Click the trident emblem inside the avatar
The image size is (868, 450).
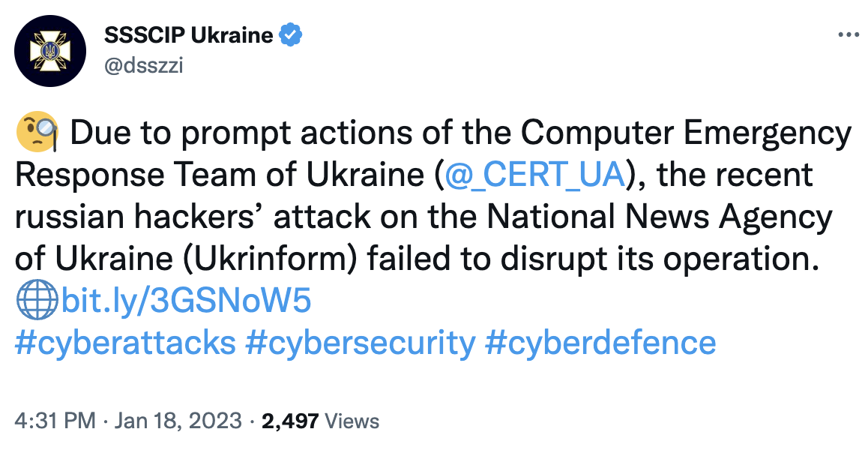(x=50, y=51)
